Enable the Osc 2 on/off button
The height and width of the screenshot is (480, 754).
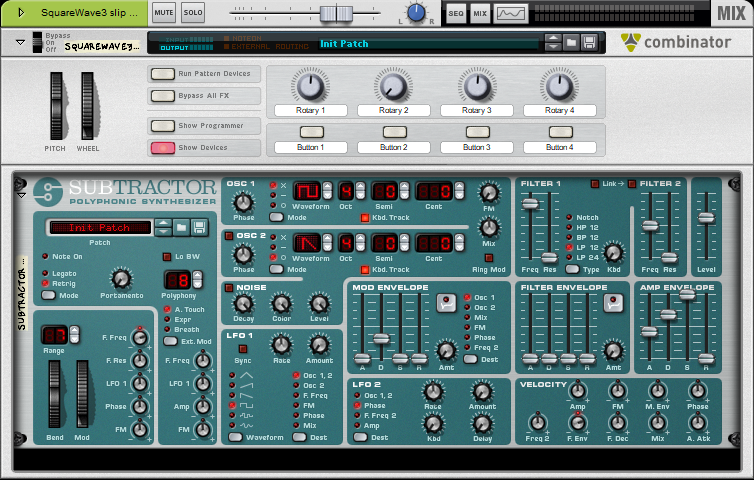pyautogui.click(x=229, y=236)
